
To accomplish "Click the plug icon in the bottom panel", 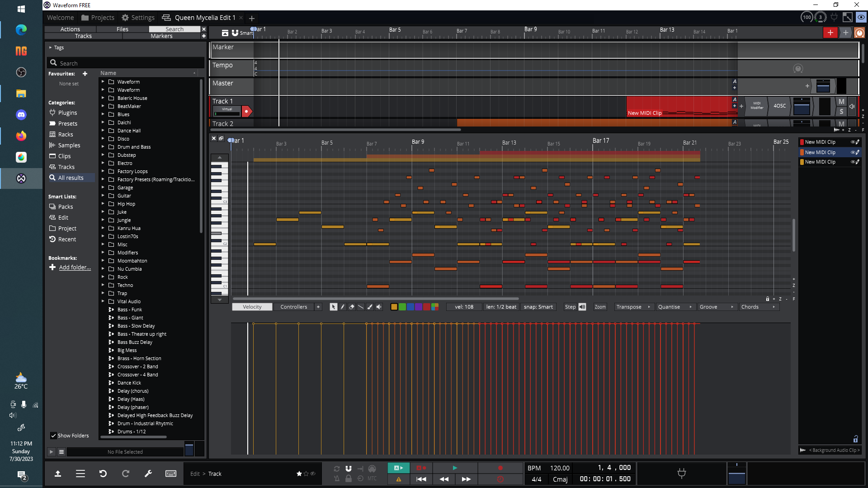I will tap(682, 474).
